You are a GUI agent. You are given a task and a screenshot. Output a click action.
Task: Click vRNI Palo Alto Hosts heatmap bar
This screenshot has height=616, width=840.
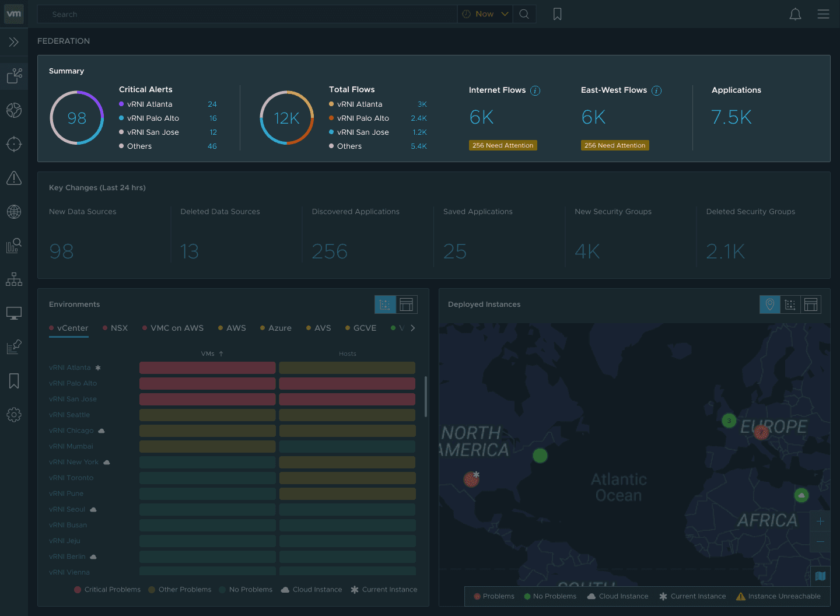pyautogui.click(x=347, y=384)
